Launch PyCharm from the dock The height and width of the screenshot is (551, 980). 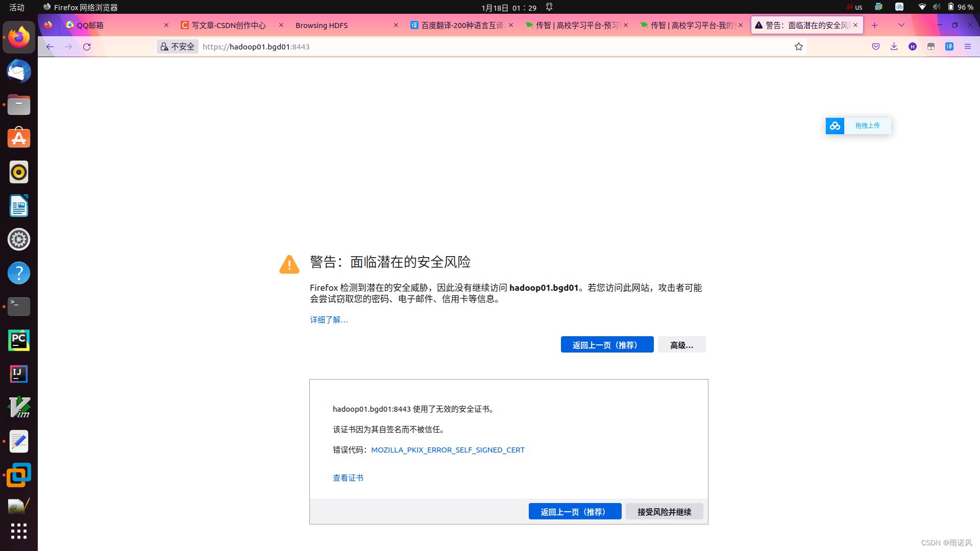coord(19,340)
